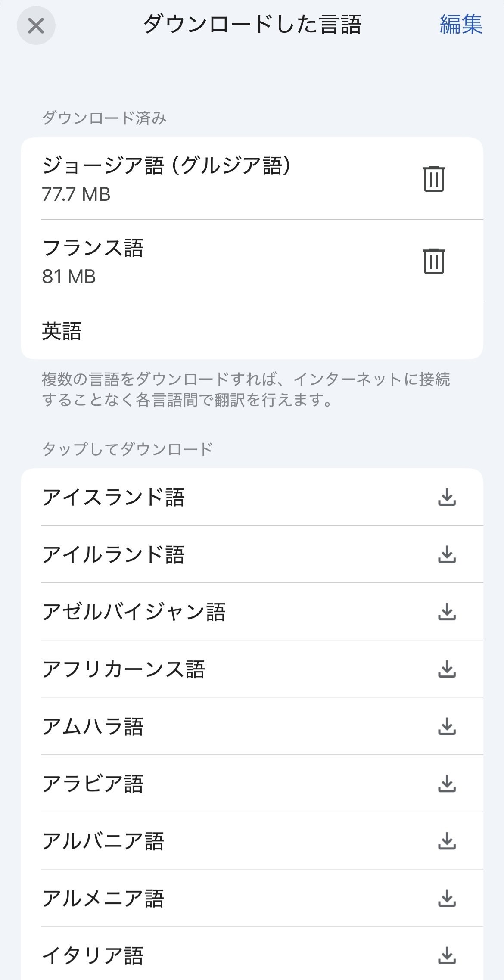Tap the アラビア語 language name
The image size is (504, 980).
[93, 784]
